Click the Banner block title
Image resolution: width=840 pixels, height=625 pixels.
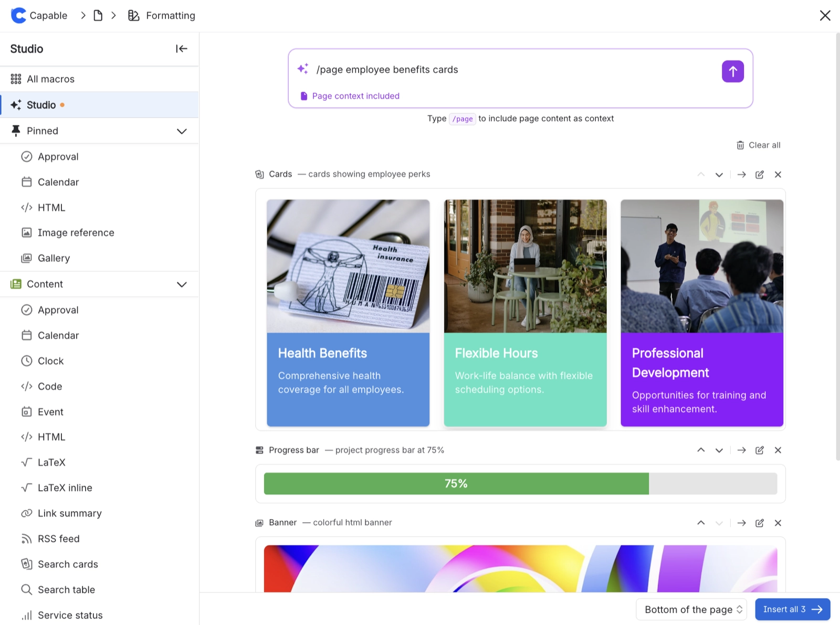283,523
